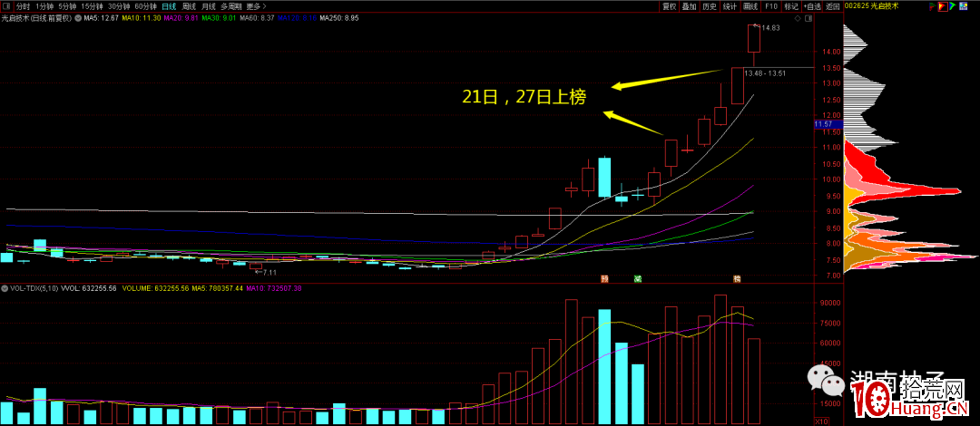The width and height of the screenshot is (980, 426).
Task: Click the 返回 back button
Action: 832,6
